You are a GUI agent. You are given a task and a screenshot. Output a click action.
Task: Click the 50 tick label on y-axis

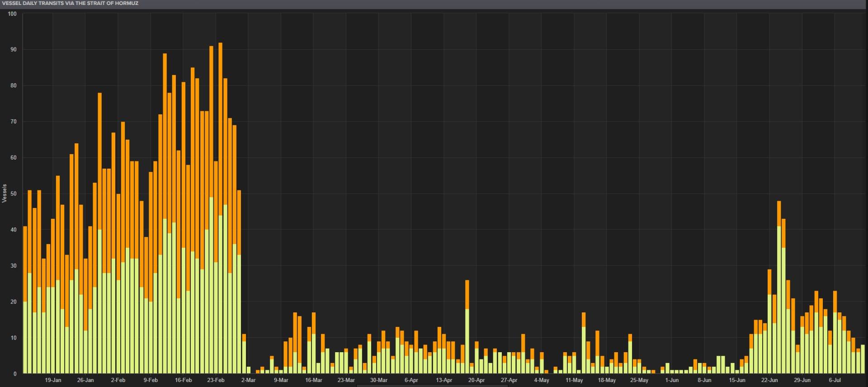(14, 193)
